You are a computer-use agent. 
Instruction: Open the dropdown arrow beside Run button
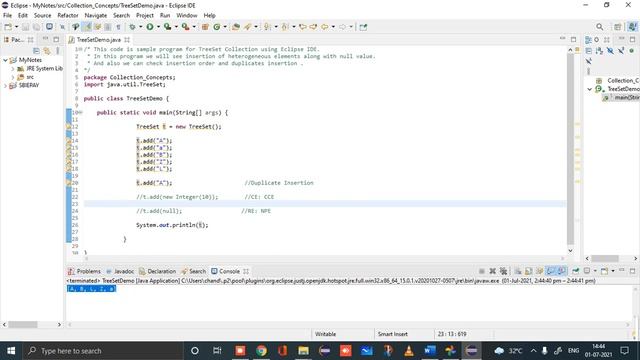tap(158, 27)
